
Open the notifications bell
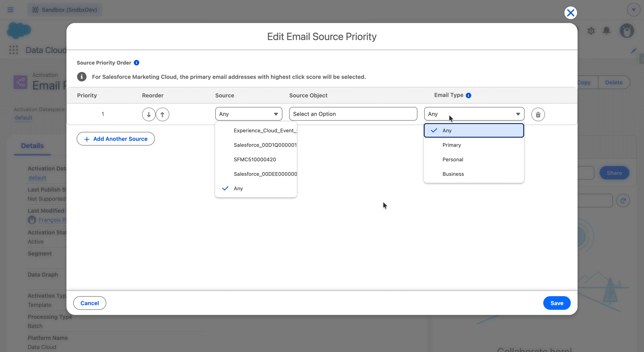[607, 31]
